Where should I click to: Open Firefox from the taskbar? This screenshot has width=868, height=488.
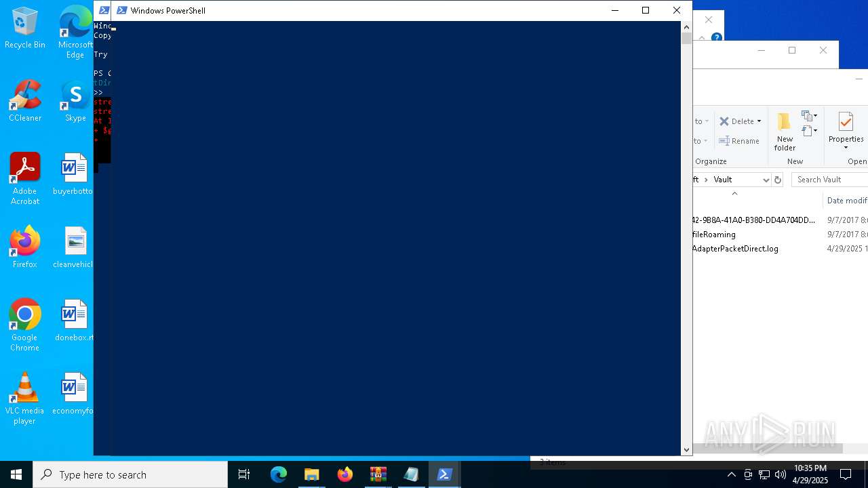click(345, 474)
